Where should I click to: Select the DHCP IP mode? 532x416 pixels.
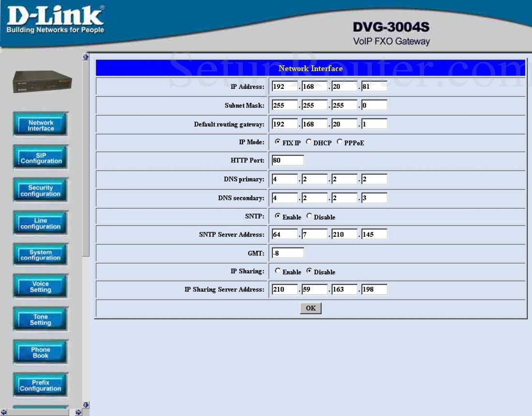pos(309,142)
